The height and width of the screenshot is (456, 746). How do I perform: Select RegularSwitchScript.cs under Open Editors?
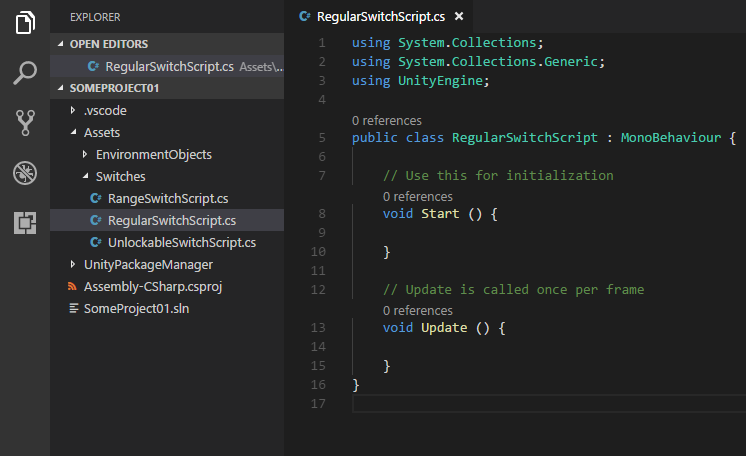click(167, 66)
